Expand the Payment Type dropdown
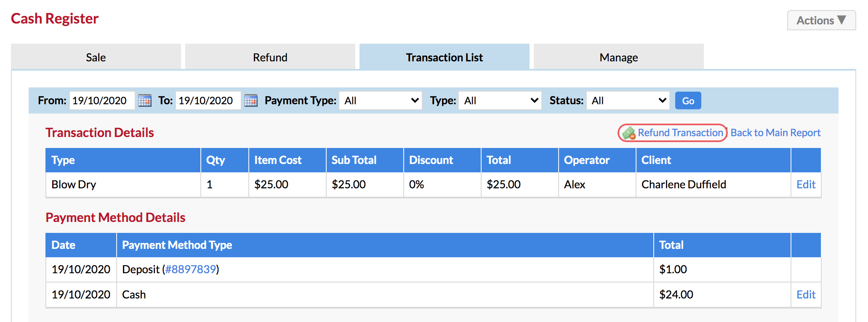Image resolution: width=868 pixels, height=322 pixels. pyautogui.click(x=381, y=100)
